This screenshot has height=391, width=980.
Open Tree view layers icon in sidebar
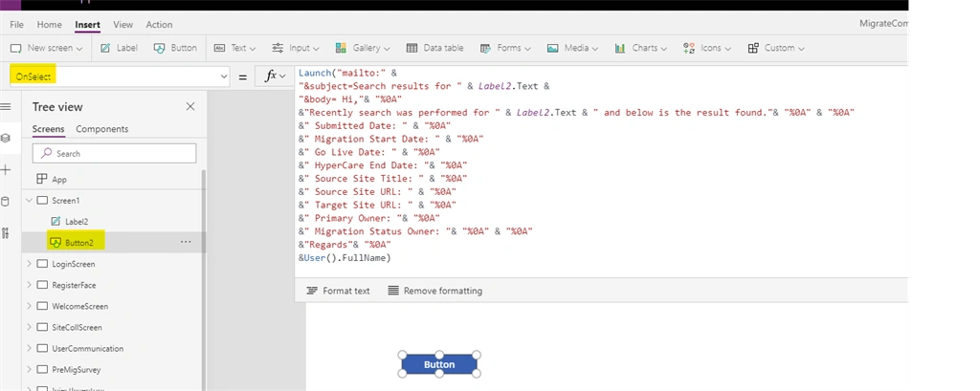click(6, 138)
